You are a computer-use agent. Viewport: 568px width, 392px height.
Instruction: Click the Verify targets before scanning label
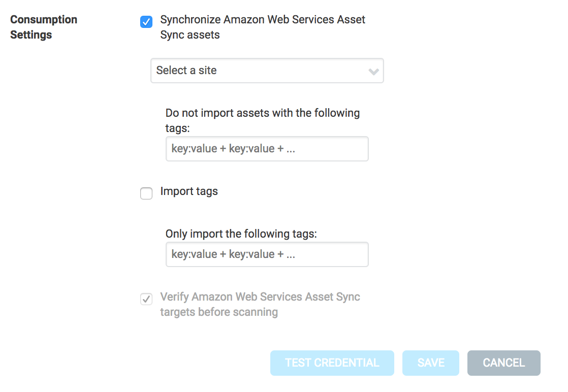[x=260, y=304]
